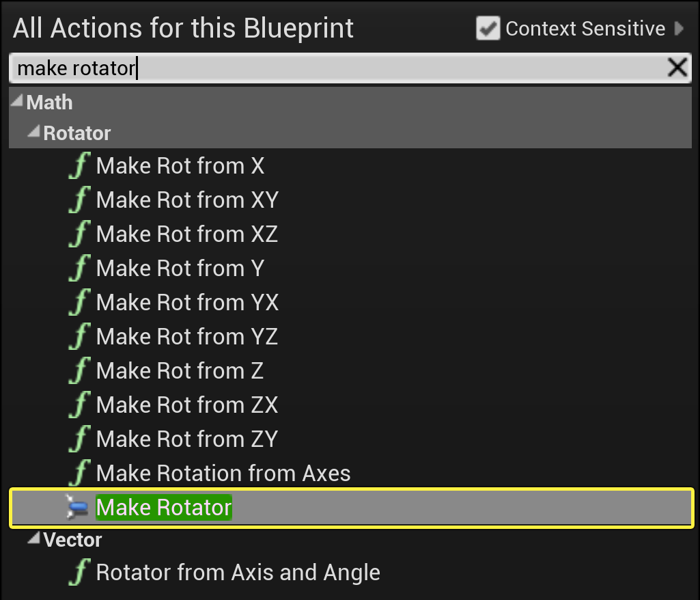Viewport: 700px width, 600px height.
Task: Collapse the Math category
Action: click(x=17, y=102)
